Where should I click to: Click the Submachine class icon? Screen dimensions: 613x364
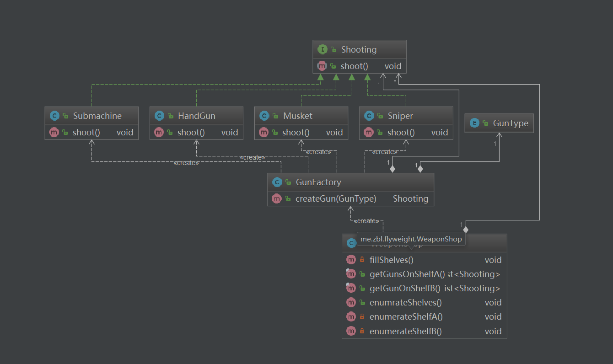(54, 116)
